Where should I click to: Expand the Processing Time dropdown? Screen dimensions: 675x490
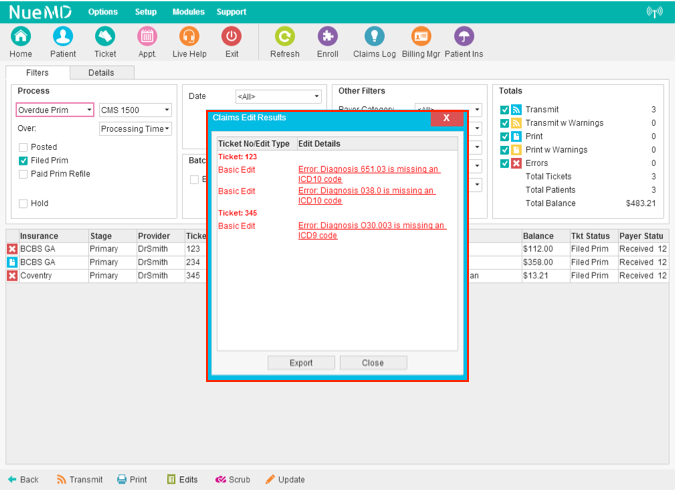(135, 129)
